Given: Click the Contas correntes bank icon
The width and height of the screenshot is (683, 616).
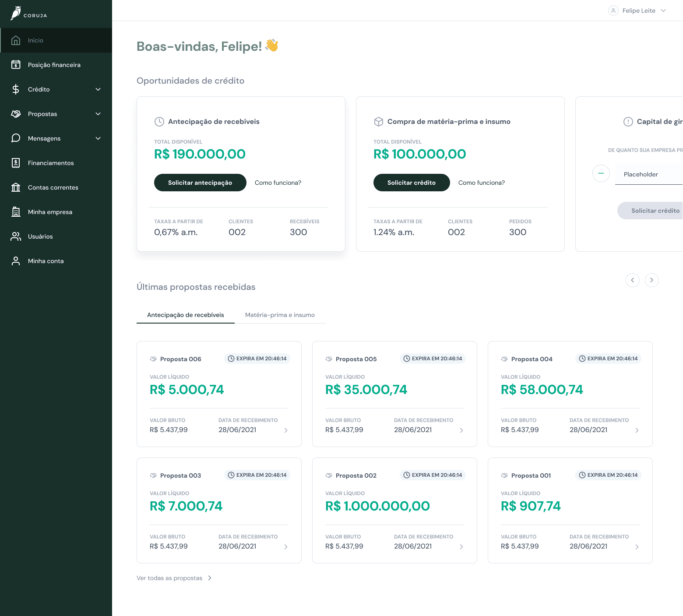Looking at the screenshot, I should click(x=16, y=187).
